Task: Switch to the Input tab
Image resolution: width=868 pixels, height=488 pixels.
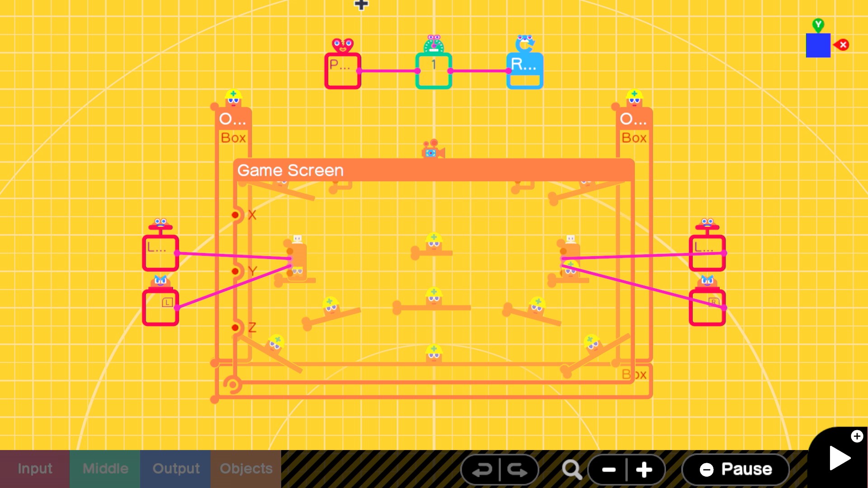Action: click(x=35, y=469)
